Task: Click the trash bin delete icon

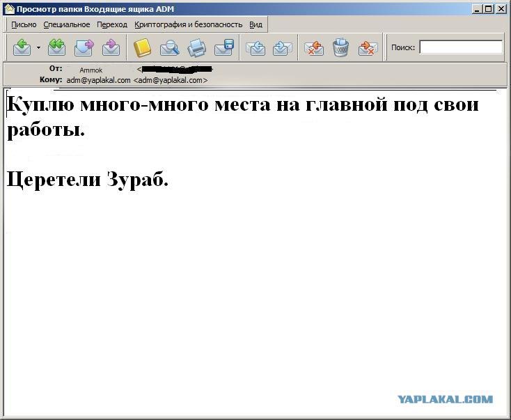Action: point(341,47)
